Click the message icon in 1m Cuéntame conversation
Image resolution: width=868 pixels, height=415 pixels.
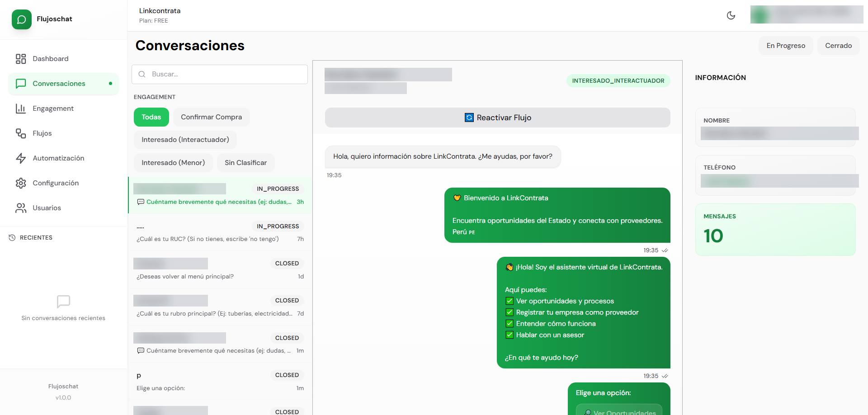point(141,351)
